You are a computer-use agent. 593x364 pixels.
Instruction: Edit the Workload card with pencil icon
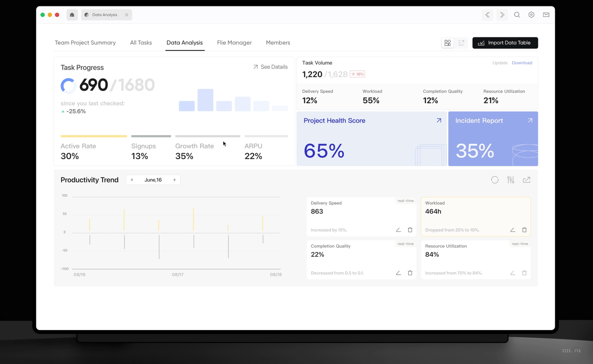pyautogui.click(x=513, y=230)
